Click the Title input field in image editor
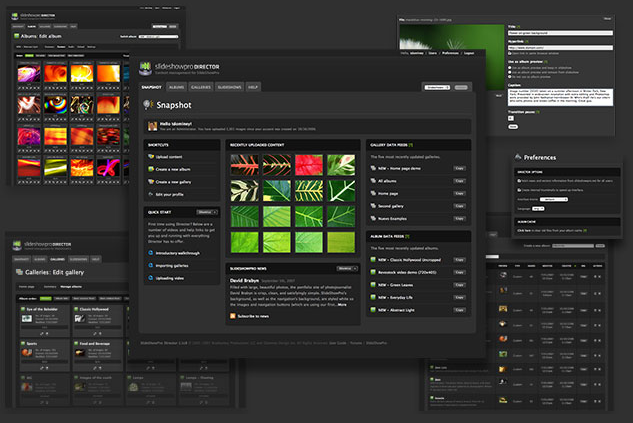633x423 pixels. coord(560,33)
